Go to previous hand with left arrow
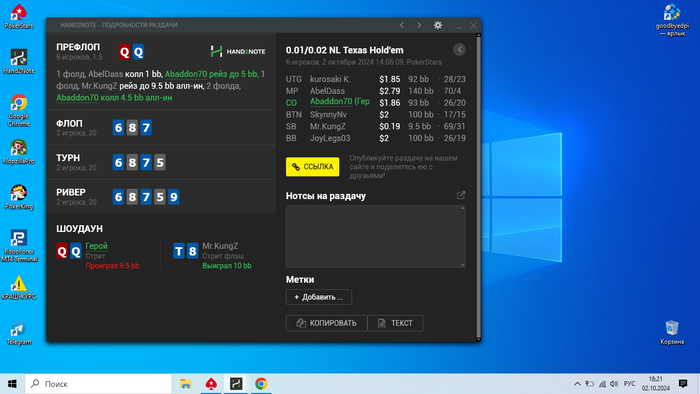This screenshot has width=700, height=394. pyautogui.click(x=401, y=25)
